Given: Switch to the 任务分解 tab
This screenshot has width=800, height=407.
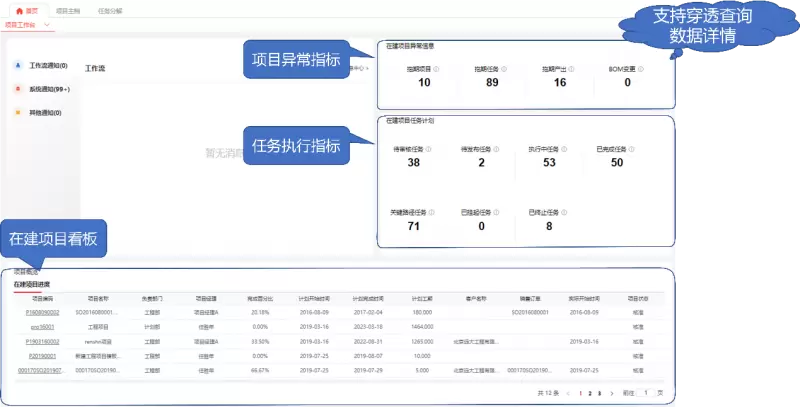Looking at the screenshot, I should 112,9.
